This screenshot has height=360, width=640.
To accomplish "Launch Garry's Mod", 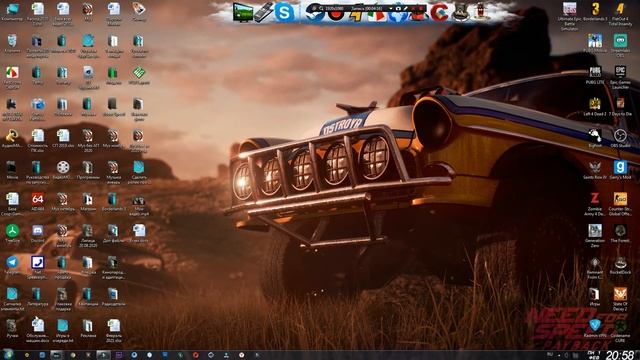I will 620,170.
